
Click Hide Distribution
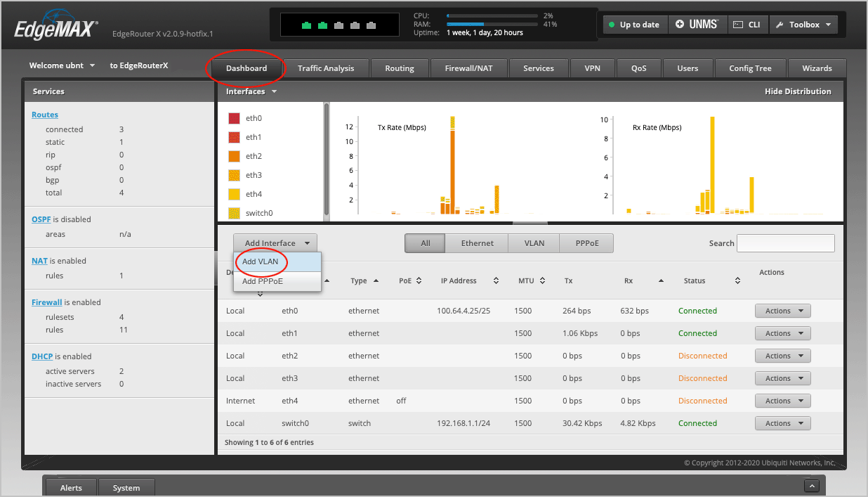pos(798,91)
